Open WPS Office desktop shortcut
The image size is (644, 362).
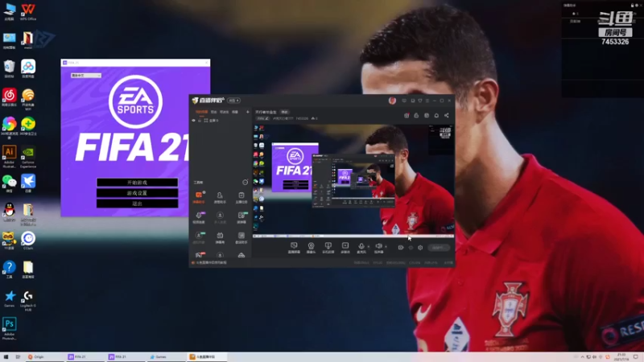(x=28, y=11)
